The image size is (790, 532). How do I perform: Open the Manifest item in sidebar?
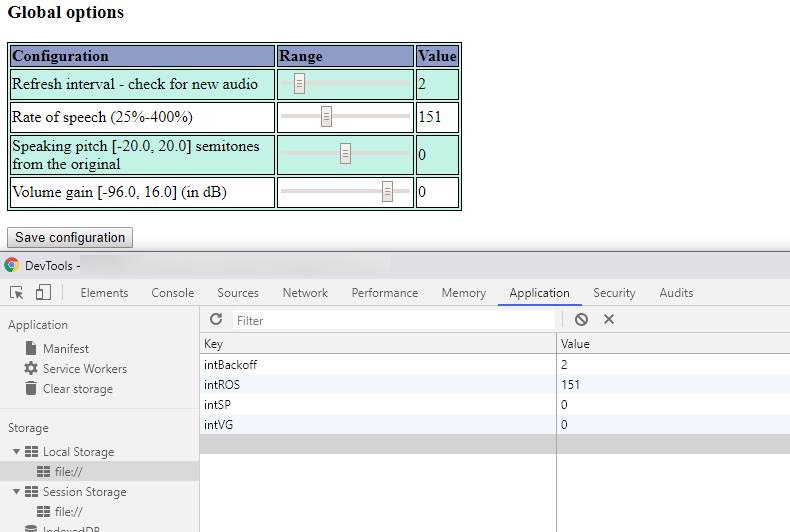coord(65,349)
